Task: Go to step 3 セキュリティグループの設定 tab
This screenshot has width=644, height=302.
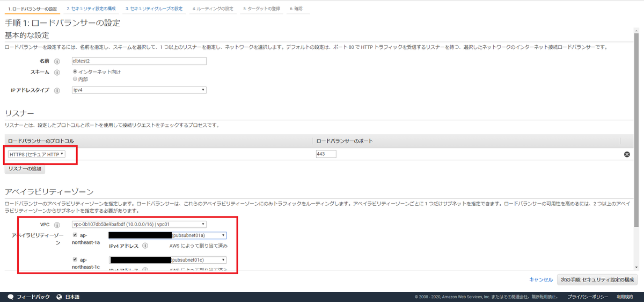Action: point(154,9)
